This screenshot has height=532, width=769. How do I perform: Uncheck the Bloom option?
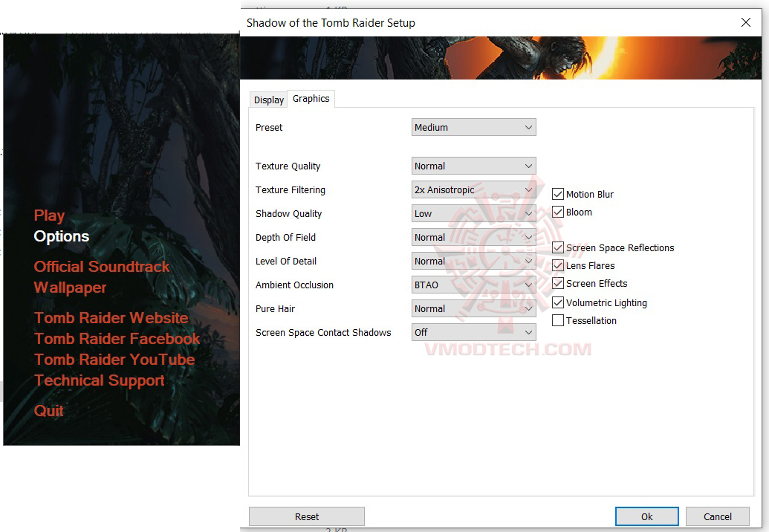558,213
